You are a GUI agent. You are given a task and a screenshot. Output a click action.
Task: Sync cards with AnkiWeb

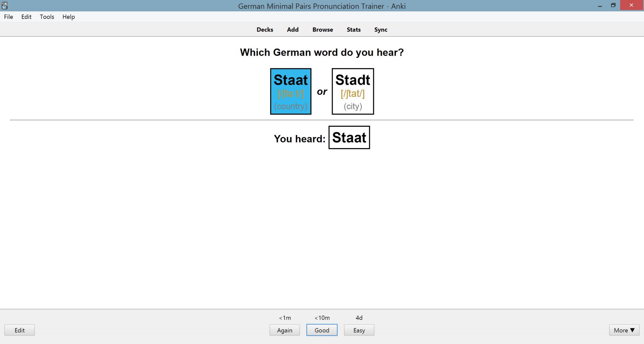click(381, 29)
